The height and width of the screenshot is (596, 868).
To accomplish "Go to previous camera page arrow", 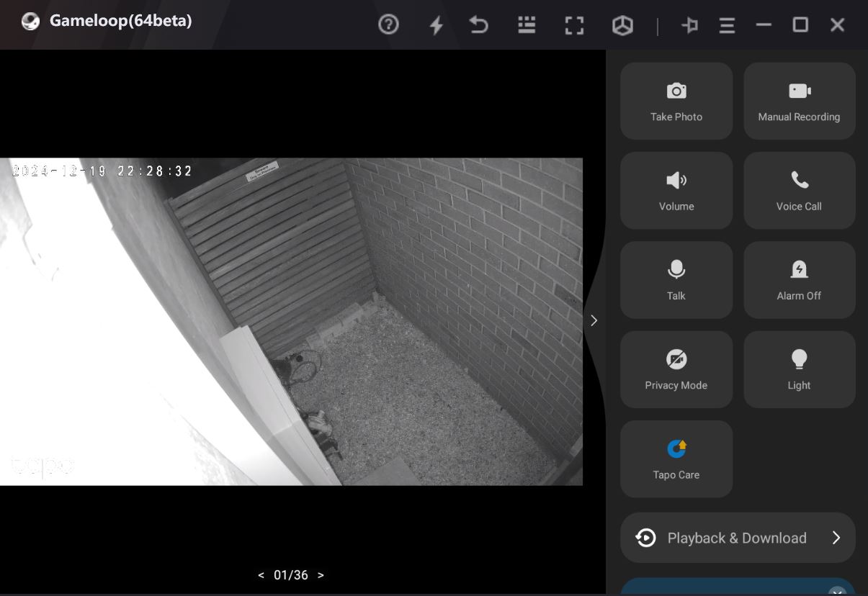I will click(261, 575).
